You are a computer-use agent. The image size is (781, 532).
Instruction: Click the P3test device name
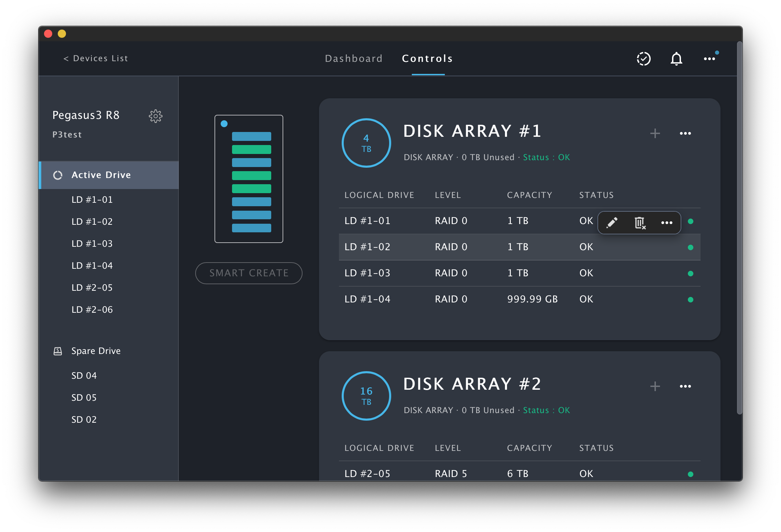(x=67, y=135)
